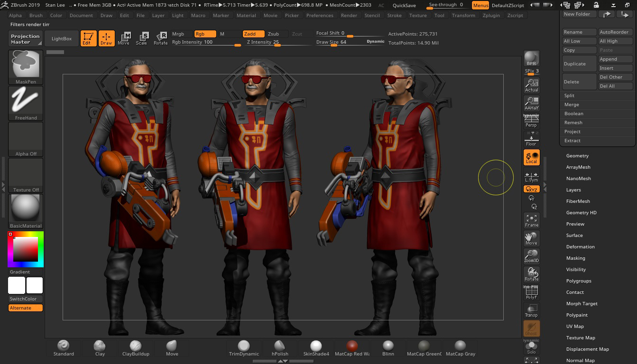Select the TrimDynamic brush
Viewport: 637px width, 364px height.
click(244, 348)
